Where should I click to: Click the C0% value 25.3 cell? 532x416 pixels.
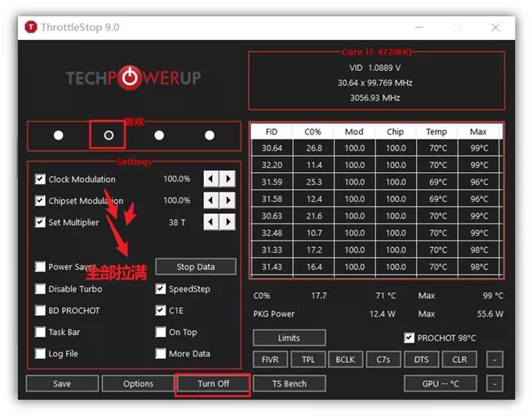[x=314, y=182]
